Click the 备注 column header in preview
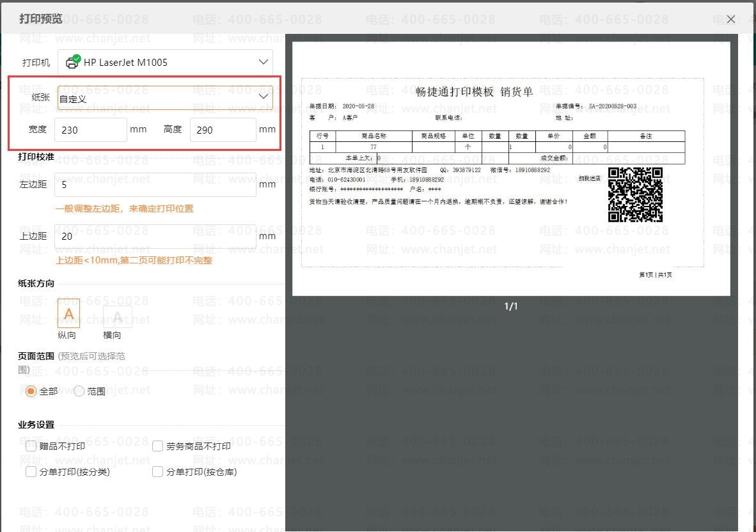 tap(645, 136)
